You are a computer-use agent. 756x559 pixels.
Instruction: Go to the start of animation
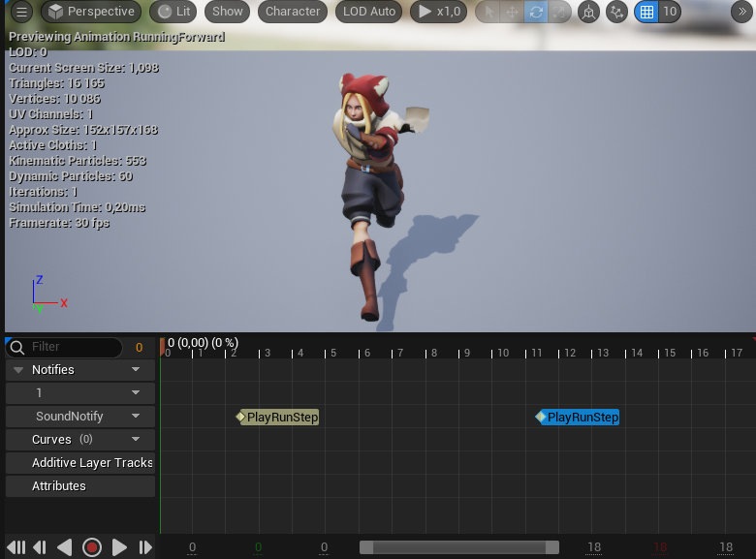pyautogui.click(x=16, y=547)
